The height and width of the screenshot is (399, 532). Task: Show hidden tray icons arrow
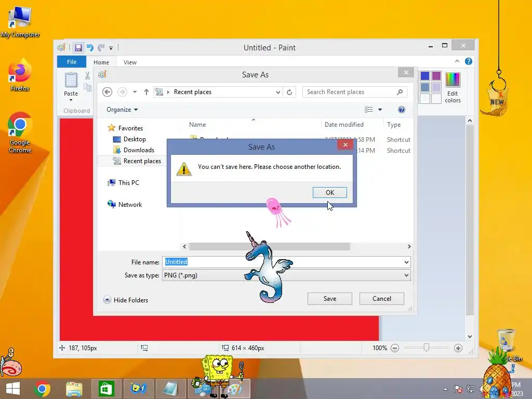[445, 390]
